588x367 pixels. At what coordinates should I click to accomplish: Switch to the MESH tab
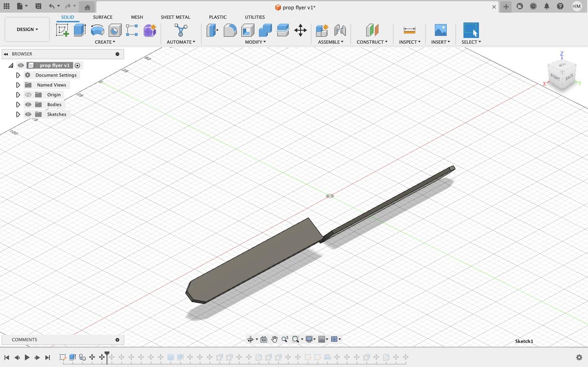click(137, 17)
